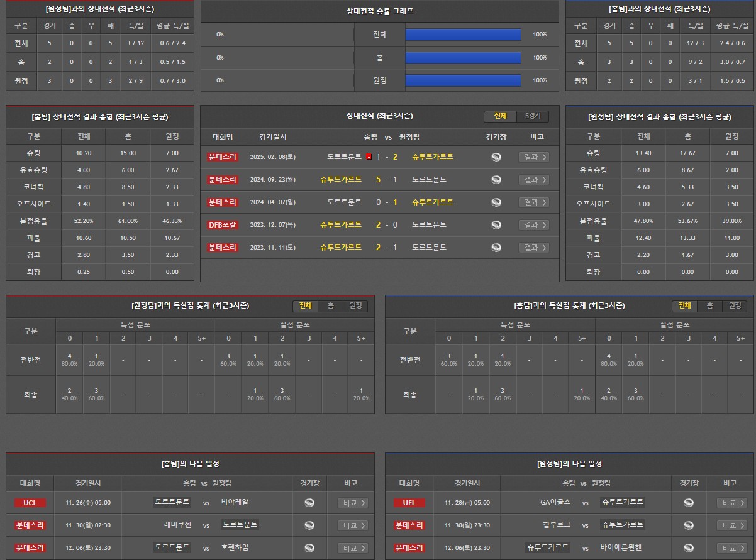The width and height of the screenshot is (756, 560).
Task: Click stadium icon for the 2025. 02. 08 match
Action: (x=496, y=157)
